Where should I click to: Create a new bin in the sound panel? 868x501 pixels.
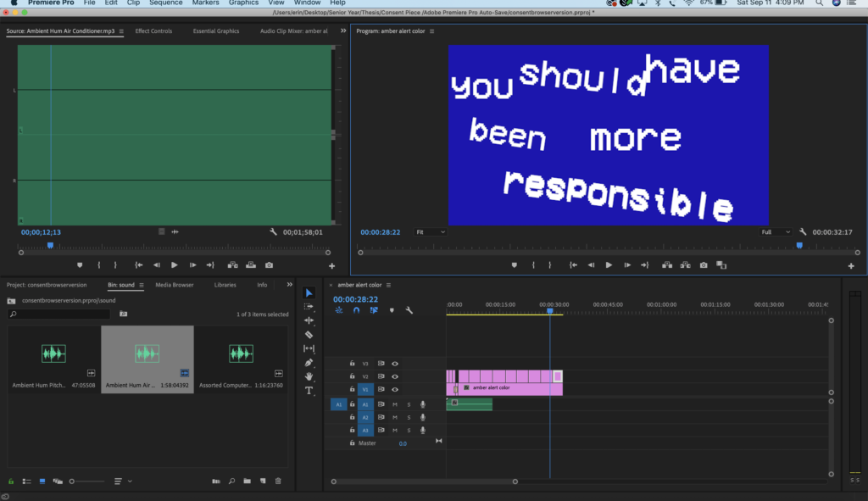tap(247, 481)
